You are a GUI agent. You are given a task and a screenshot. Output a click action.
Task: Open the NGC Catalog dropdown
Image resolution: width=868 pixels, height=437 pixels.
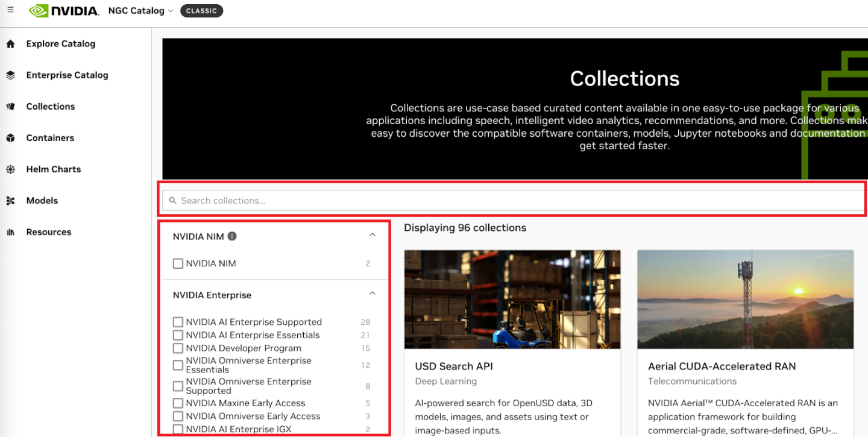point(140,11)
